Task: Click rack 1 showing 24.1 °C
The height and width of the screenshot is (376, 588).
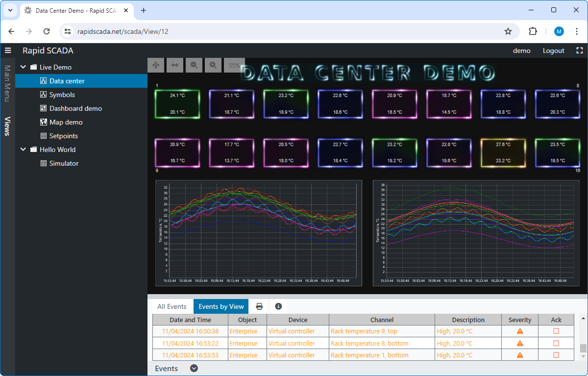Action: (x=177, y=104)
